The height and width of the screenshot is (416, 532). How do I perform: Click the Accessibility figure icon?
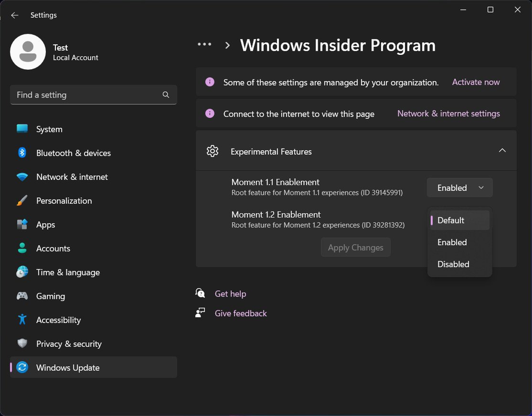(x=22, y=320)
